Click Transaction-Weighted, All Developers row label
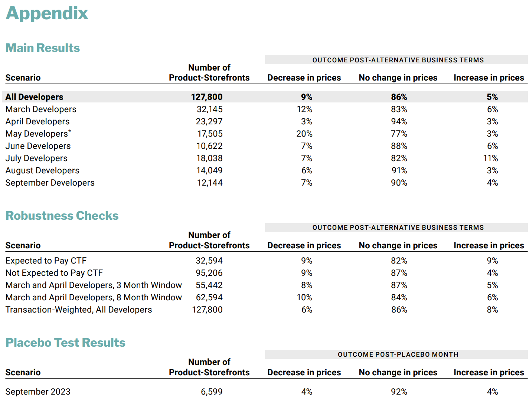Viewport: 532px width, 402px height. pos(79,310)
